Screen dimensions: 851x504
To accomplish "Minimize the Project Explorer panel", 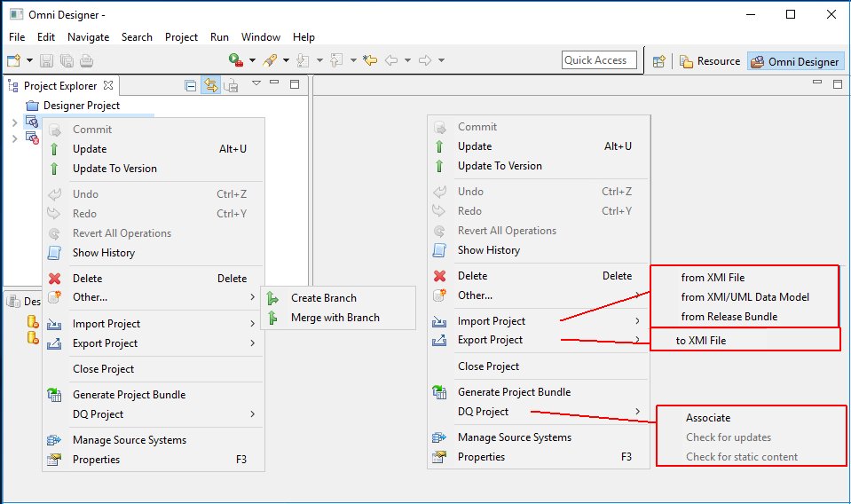I will click(274, 83).
